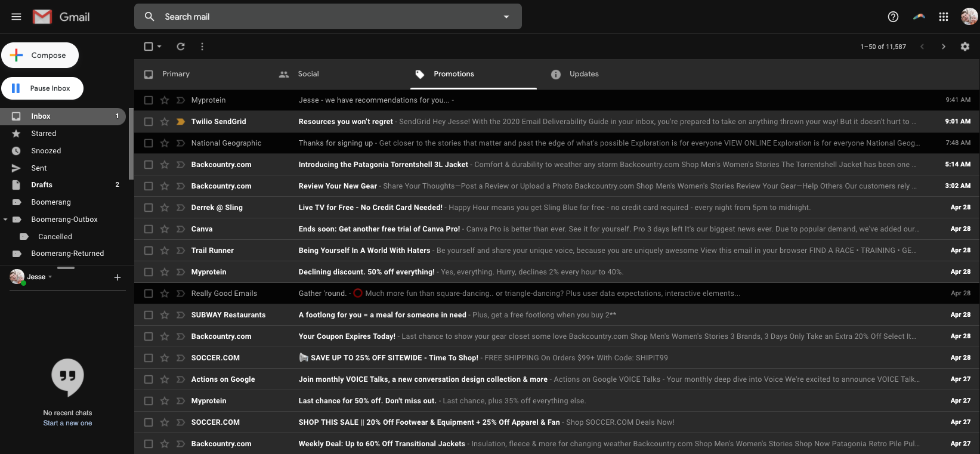Mark the SUBWAY Restaurants email as important
The width and height of the screenshot is (980, 454).
181,315
